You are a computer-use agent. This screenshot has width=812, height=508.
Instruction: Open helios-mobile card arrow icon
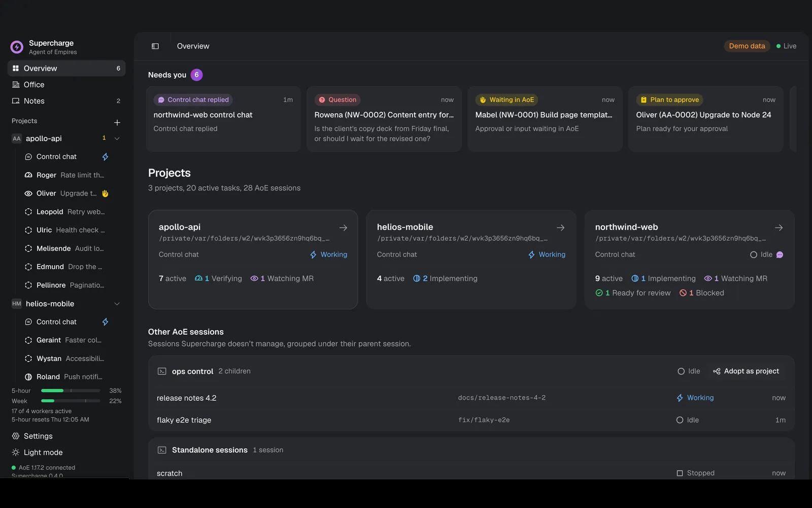click(561, 228)
